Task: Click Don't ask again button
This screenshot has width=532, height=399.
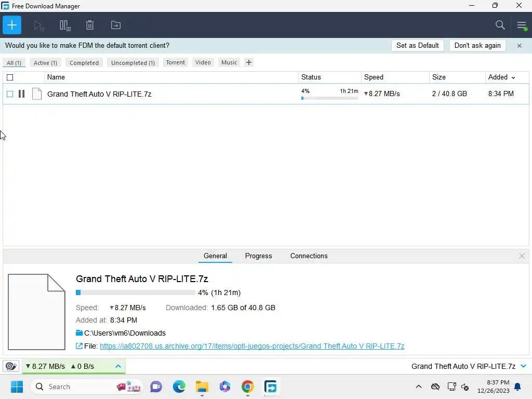Action: coord(477,46)
